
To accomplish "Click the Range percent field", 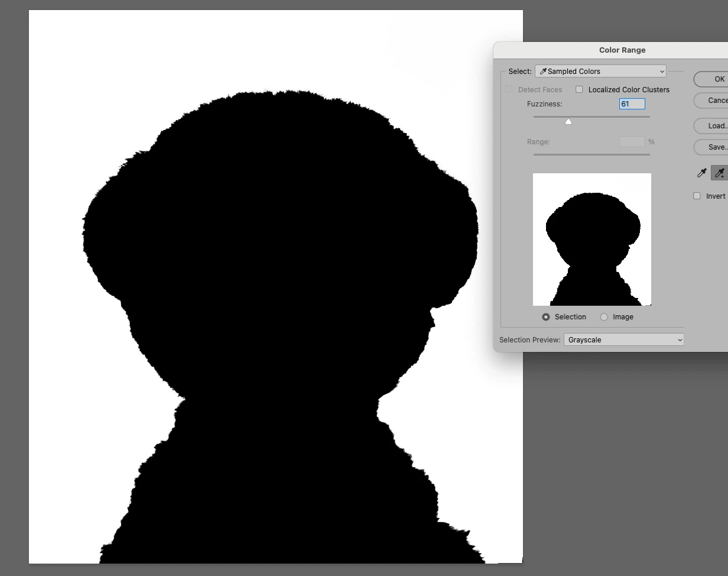I will click(632, 141).
